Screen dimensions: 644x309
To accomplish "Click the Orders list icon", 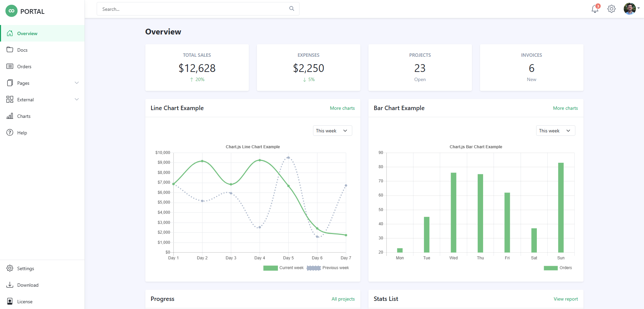I will click(10, 66).
